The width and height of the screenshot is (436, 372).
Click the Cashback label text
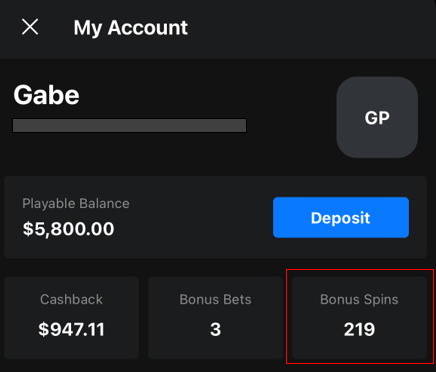coord(71,299)
